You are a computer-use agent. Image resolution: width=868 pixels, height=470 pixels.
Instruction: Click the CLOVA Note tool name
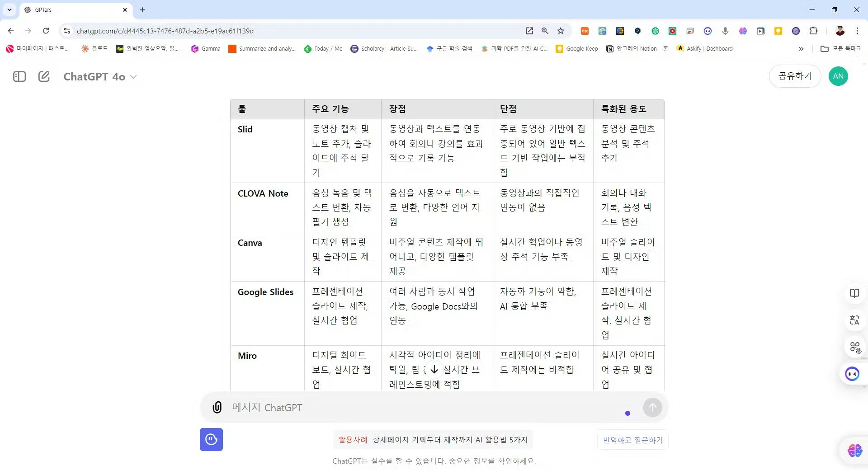[x=263, y=193]
